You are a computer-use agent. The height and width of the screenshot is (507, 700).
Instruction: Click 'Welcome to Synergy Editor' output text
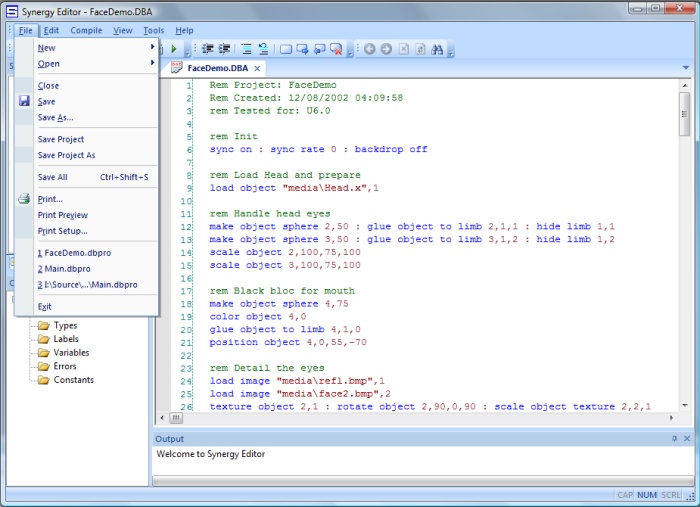tap(211, 454)
